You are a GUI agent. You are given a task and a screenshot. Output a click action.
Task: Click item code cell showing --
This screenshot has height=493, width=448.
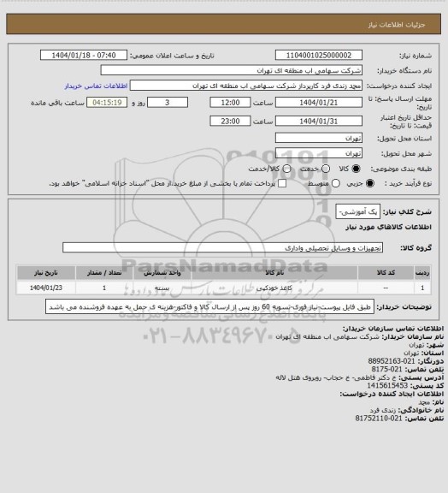click(386, 288)
